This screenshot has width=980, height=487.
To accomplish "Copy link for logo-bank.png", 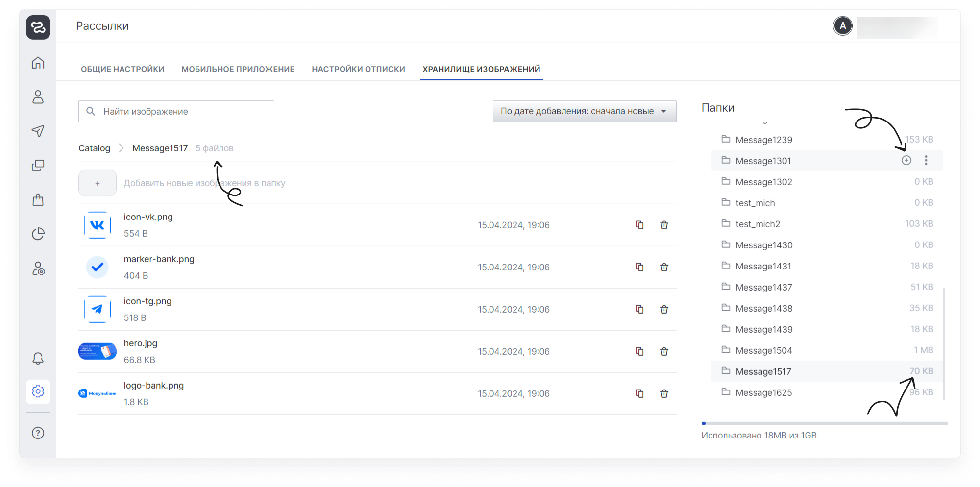I will (x=639, y=393).
